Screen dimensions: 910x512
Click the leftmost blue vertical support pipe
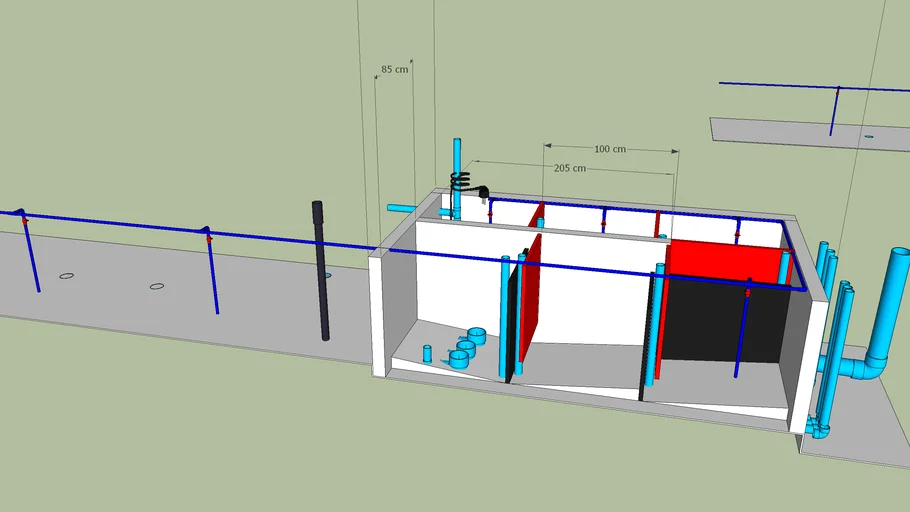click(30, 255)
